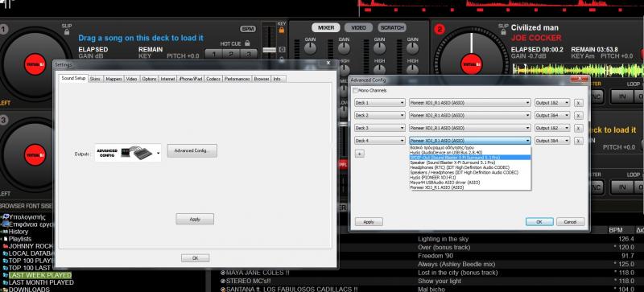Viewport: 644px width, 292px height.
Task: Click the HOT CUE lock icon
Action: (247, 43)
